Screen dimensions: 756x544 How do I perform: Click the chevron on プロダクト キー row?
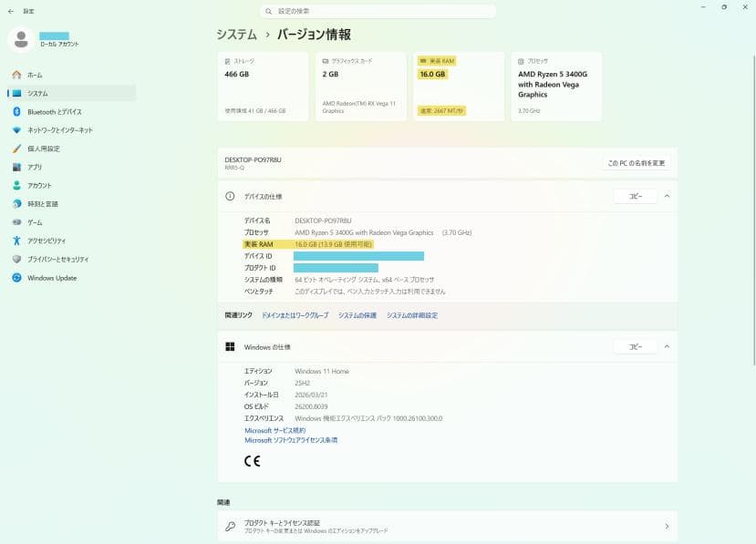[x=667, y=526]
